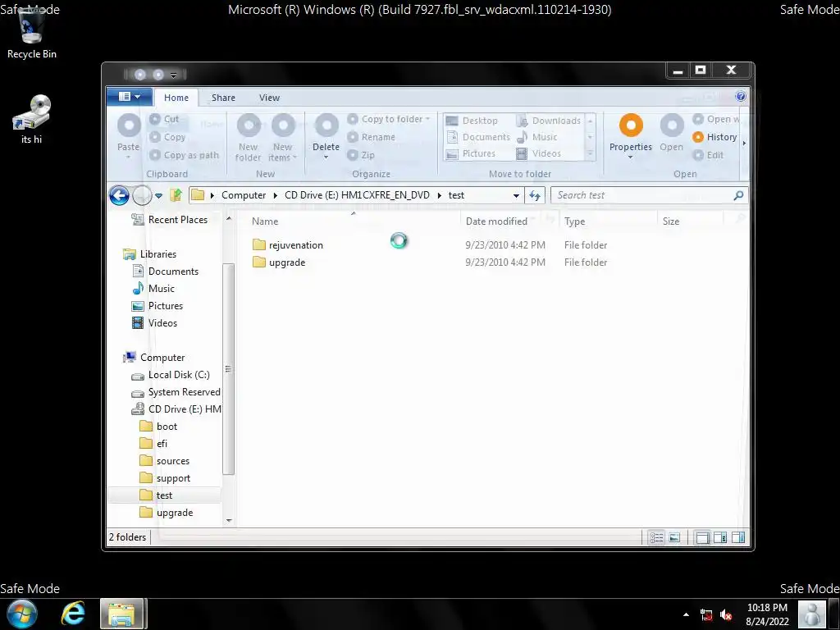The height and width of the screenshot is (630, 840).
Task: Select Libraries in the navigation pane
Action: (x=149, y=254)
